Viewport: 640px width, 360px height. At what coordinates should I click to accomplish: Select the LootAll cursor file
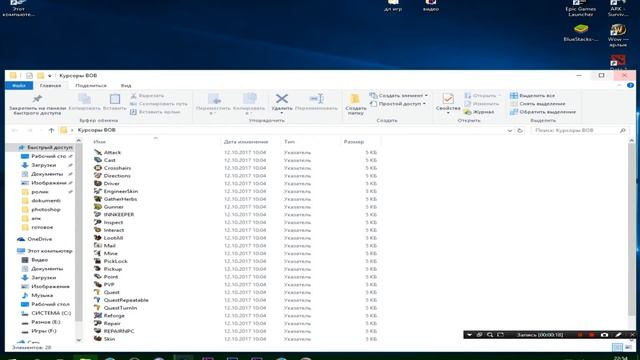pos(113,238)
